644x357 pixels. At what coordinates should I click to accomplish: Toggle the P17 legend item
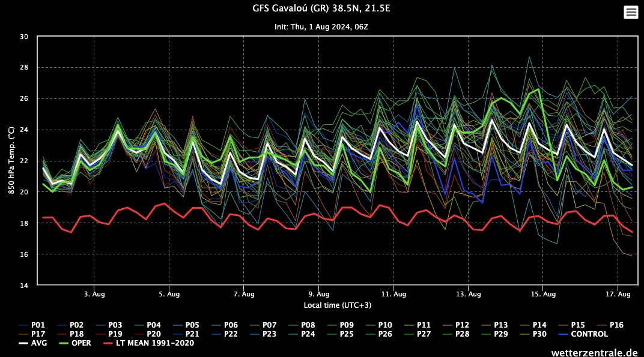[40, 334]
